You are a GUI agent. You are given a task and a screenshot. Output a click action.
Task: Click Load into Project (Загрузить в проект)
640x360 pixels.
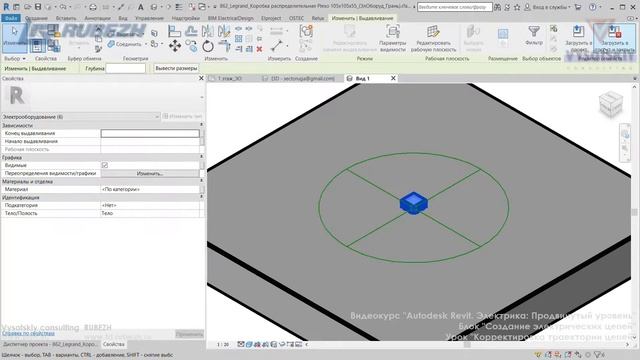coord(578,38)
